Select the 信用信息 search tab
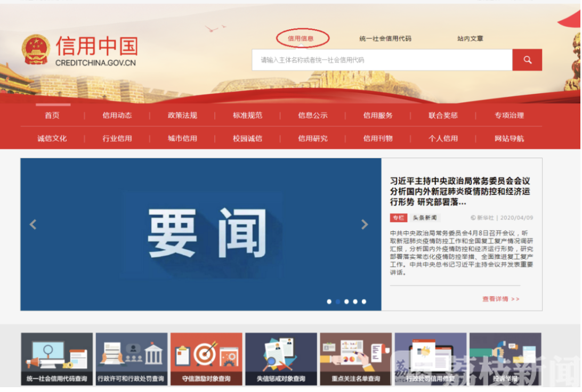The height and width of the screenshot is (392, 582). point(301,38)
